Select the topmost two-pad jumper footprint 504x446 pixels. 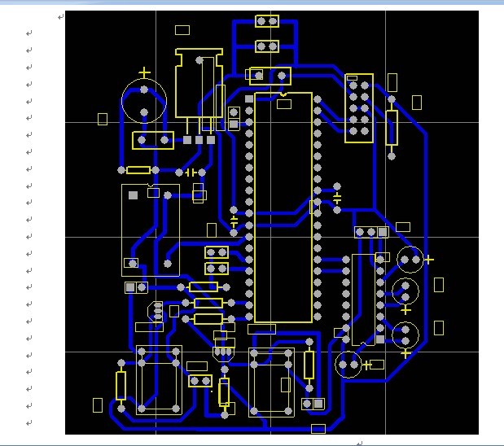coord(267,21)
